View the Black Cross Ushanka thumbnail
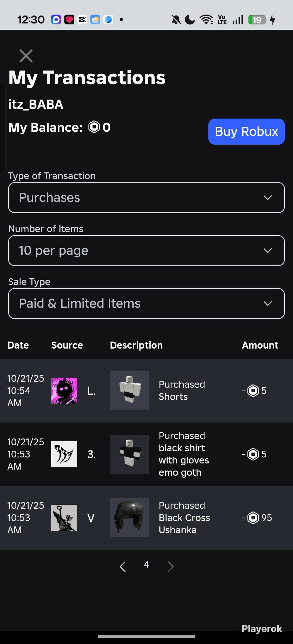Image resolution: width=293 pixels, height=644 pixels. (129, 518)
